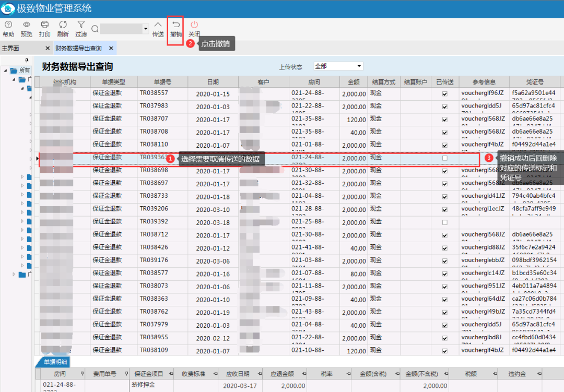Click the 关闭 power icon
The height and width of the screenshot is (392, 564).
[194, 25]
